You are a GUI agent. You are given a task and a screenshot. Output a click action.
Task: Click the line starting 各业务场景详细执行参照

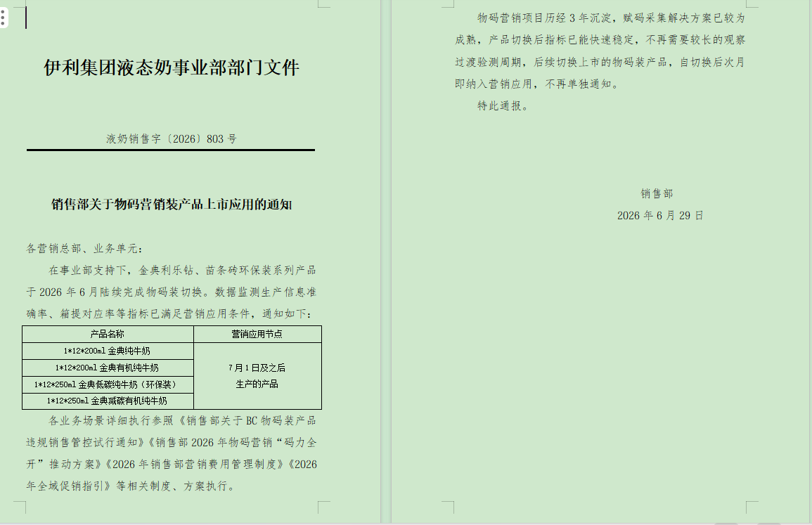(182, 420)
